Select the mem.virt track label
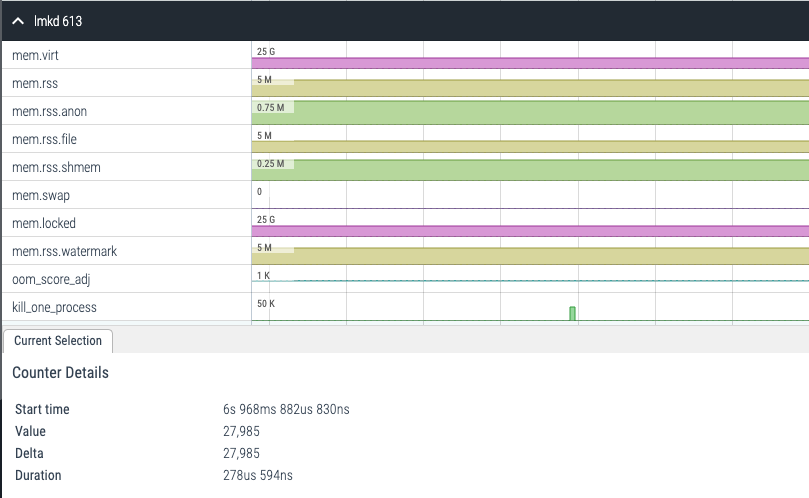Viewport: 809px width, 498px height. [x=35, y=55]
